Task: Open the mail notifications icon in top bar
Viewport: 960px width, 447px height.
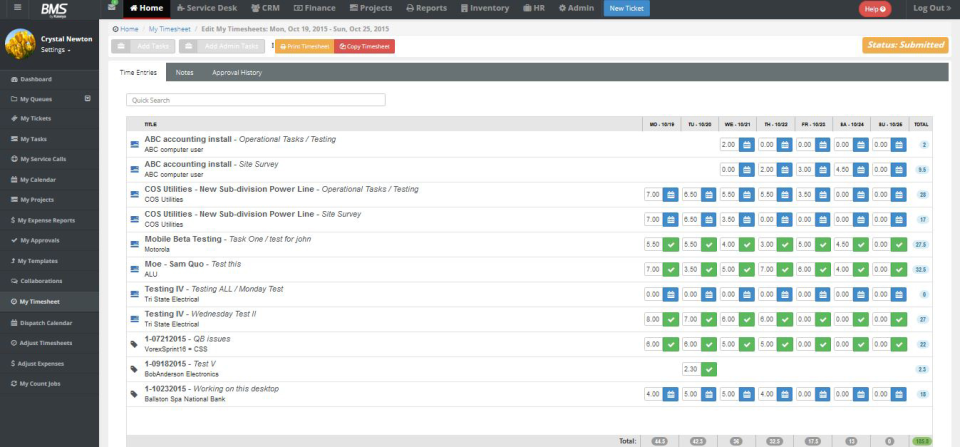Action: [111, 7]
